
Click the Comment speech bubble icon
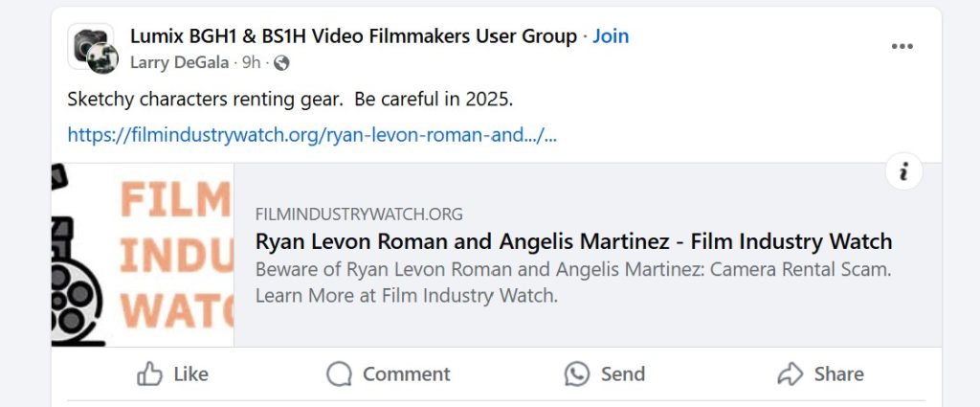(339, 373)
